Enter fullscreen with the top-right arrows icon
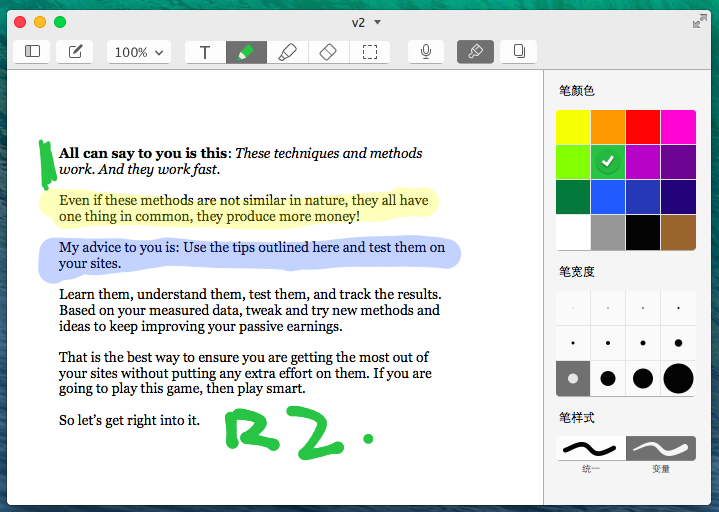719x512 pixels. click(x=699, y=22)
